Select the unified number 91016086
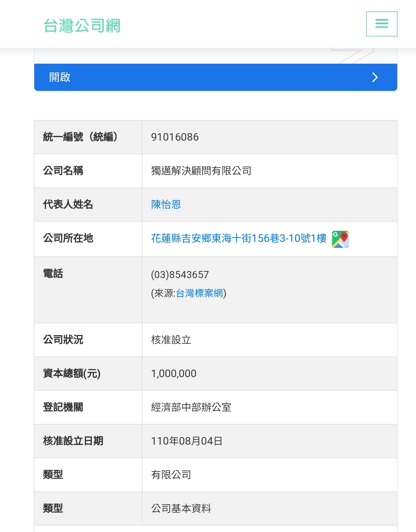The width and height of the screenshot is (416, 532). [175, 137]
